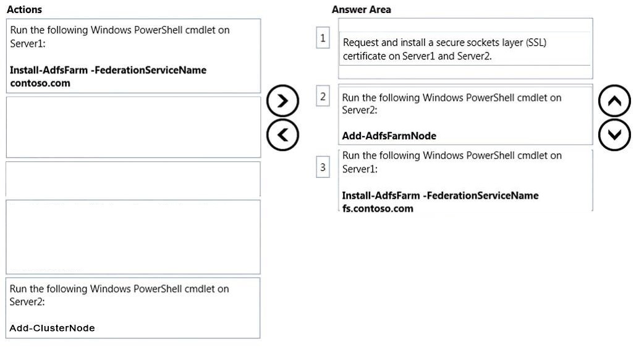Screen dimensions: 644x352
Task: Click the number 1 answer slot label
Action: (x=323, y=38)
